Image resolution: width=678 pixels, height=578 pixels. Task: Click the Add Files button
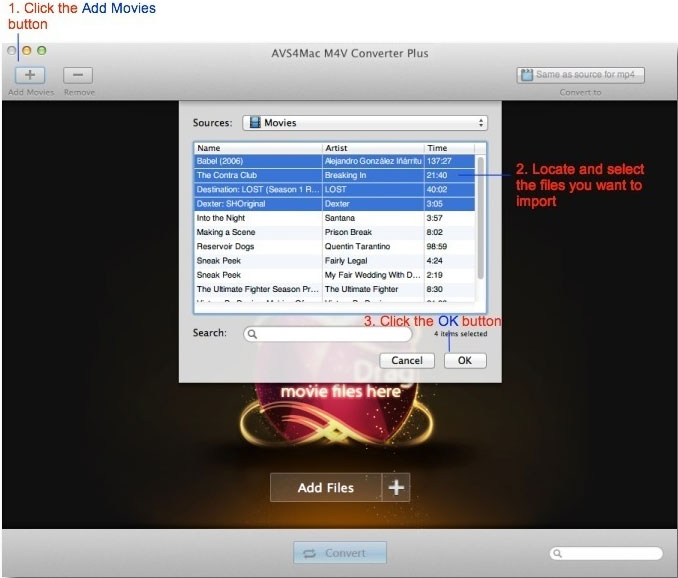(x=326, y=488)
